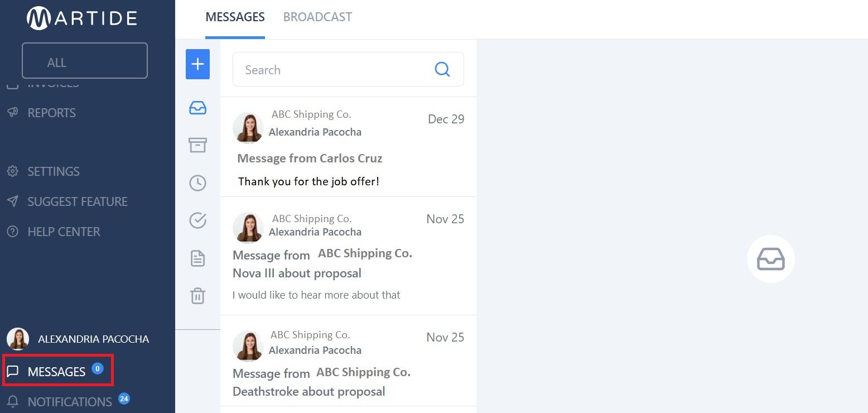Click the Suggest Feature paper plane icon

pyautogui.click(x=12, y=201)
